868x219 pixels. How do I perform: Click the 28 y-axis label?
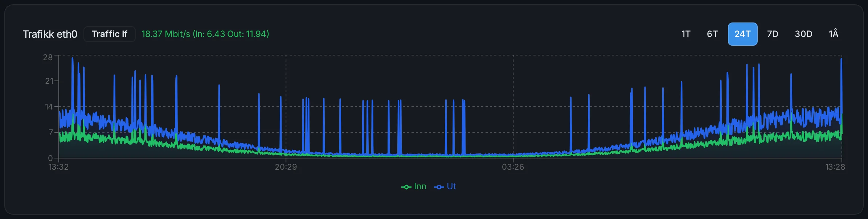click(x=48, y=57)
